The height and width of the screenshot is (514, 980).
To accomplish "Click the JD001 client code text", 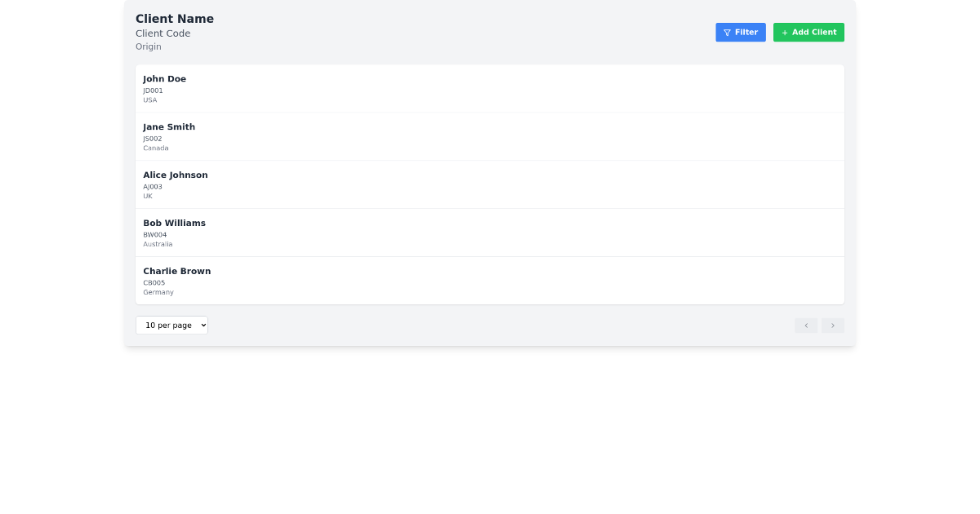I will (153, 91).
